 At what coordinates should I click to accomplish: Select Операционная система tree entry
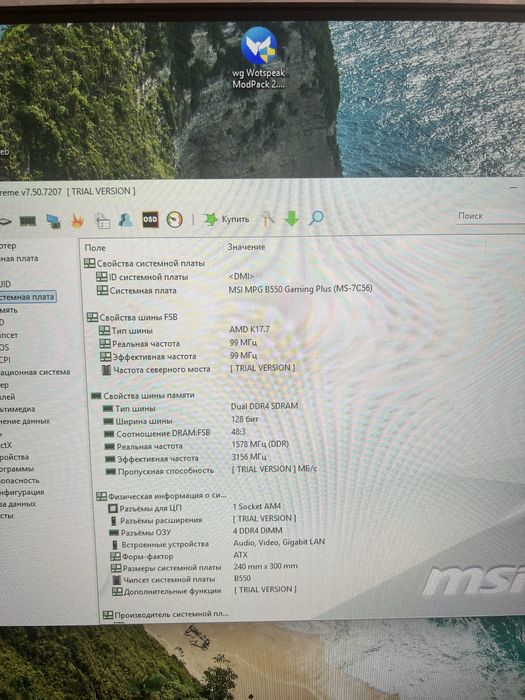[x=35, y=372]
